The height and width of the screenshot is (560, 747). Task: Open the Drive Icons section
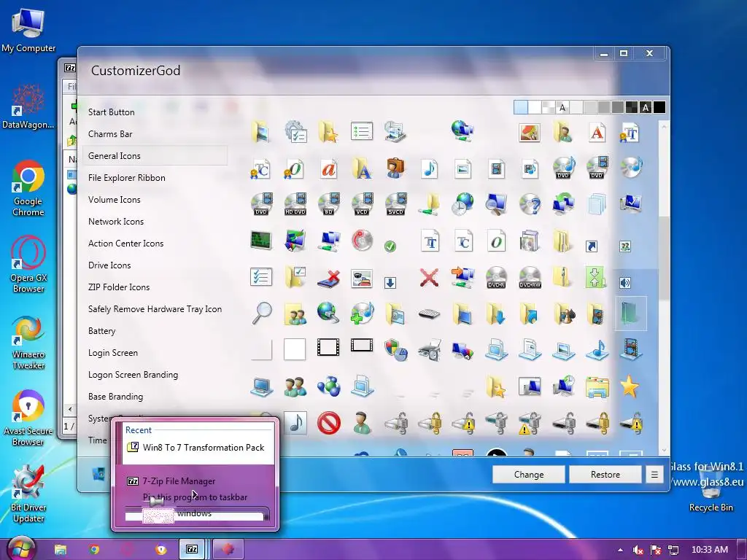click(x=109, y=265)
